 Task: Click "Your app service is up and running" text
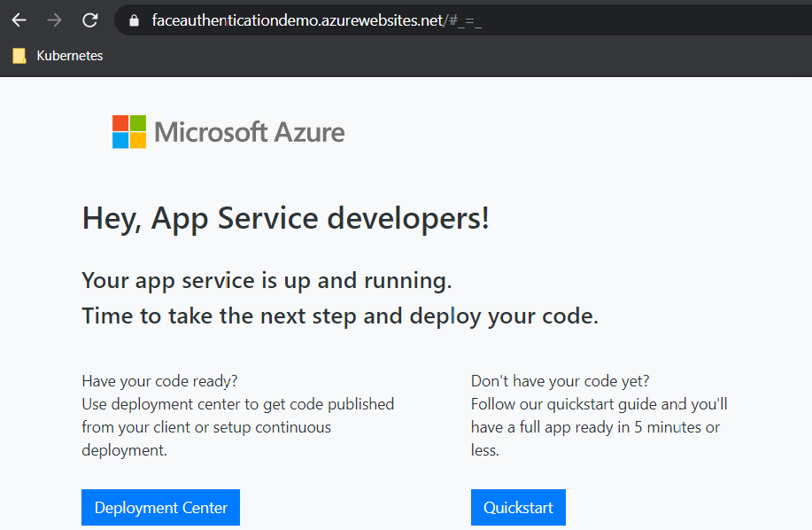click(x=267, y=281)
